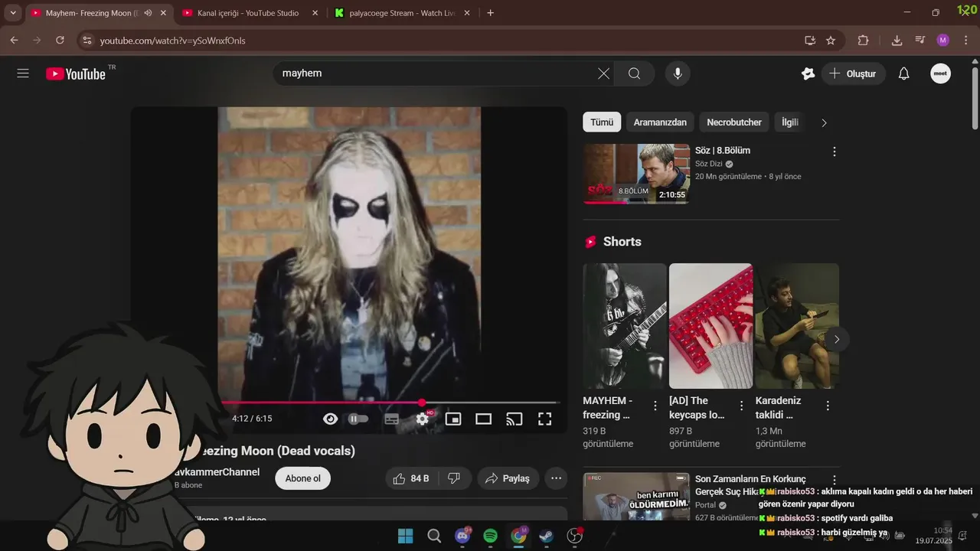Clear the search text with X icon
Viewport: 980px width, 551px height.
pyautogui.click(x=603, y=73)
